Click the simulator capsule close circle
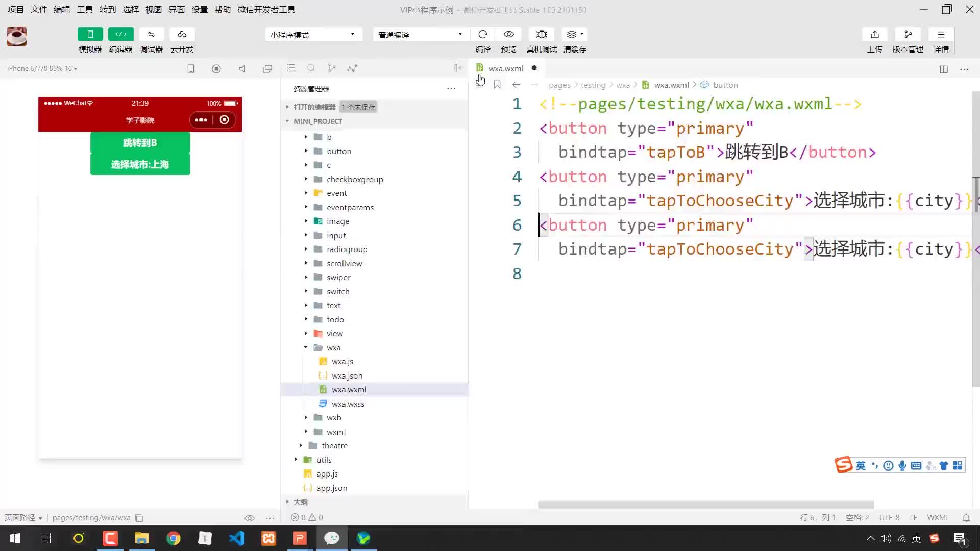 224,120
